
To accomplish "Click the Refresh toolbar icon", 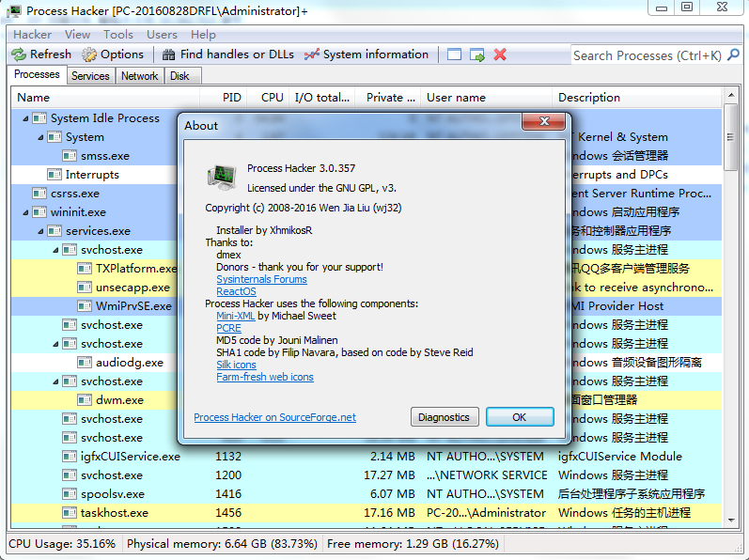I will (19, 54).
